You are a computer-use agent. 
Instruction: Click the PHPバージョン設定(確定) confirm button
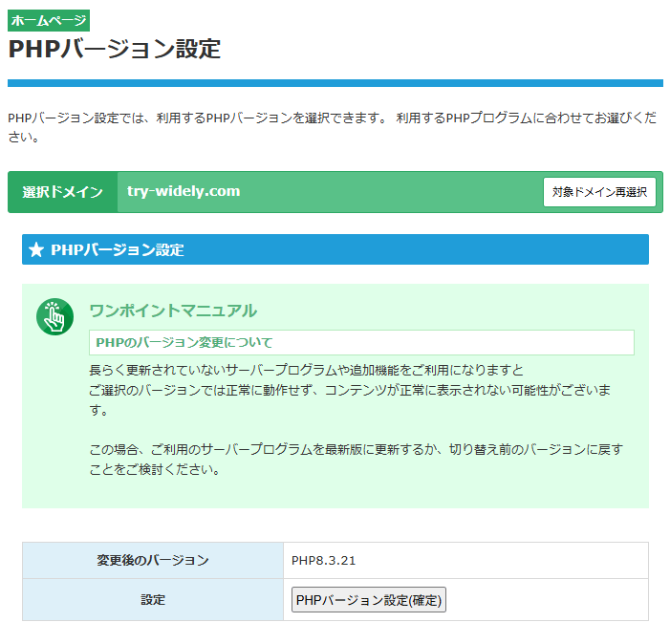pos(368,600)
